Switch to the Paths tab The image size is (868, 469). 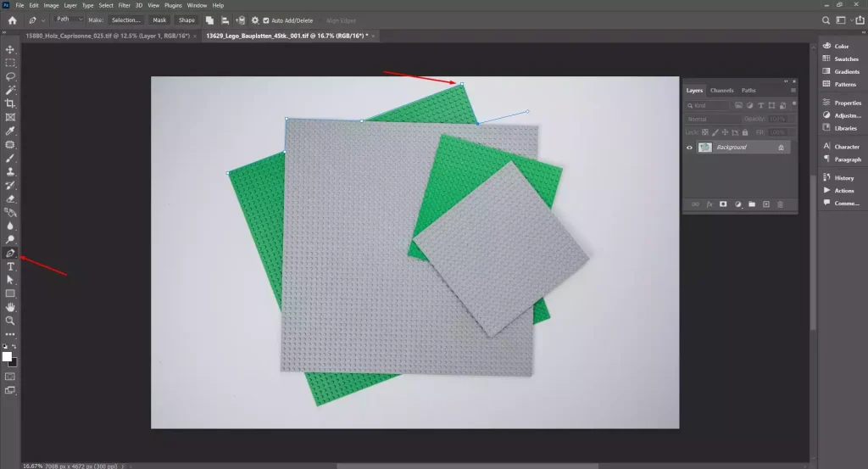[x=748, y=90]
